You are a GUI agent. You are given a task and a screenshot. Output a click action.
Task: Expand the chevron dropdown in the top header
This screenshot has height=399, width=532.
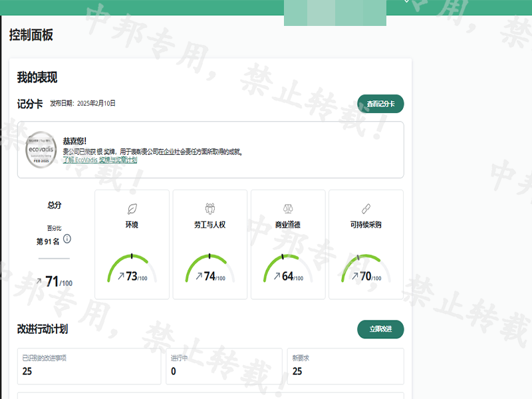(407, 2)
